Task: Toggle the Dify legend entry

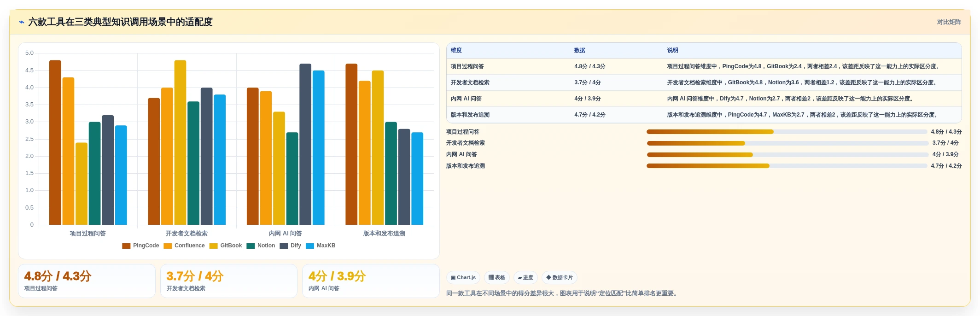Action: tap(290, 246)
